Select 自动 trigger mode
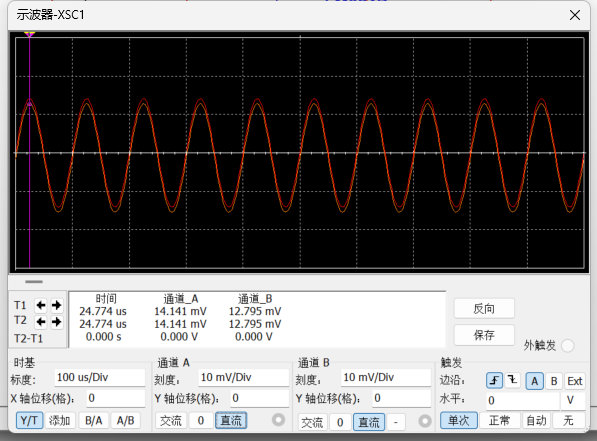This screenshot has height=441, width=597. pyautogui.click(x=536, y=420)
